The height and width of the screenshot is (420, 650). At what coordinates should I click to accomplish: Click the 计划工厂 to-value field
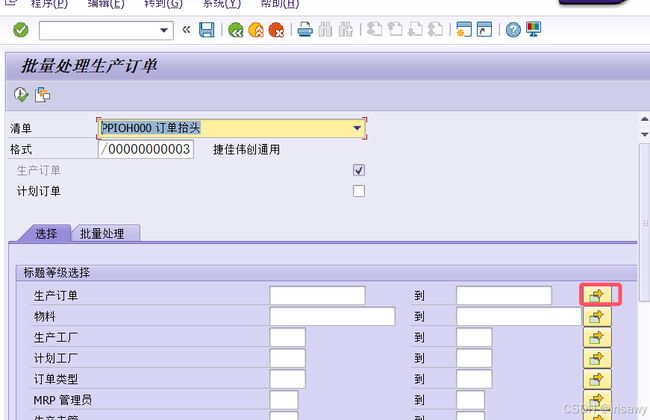pos(474,358)
